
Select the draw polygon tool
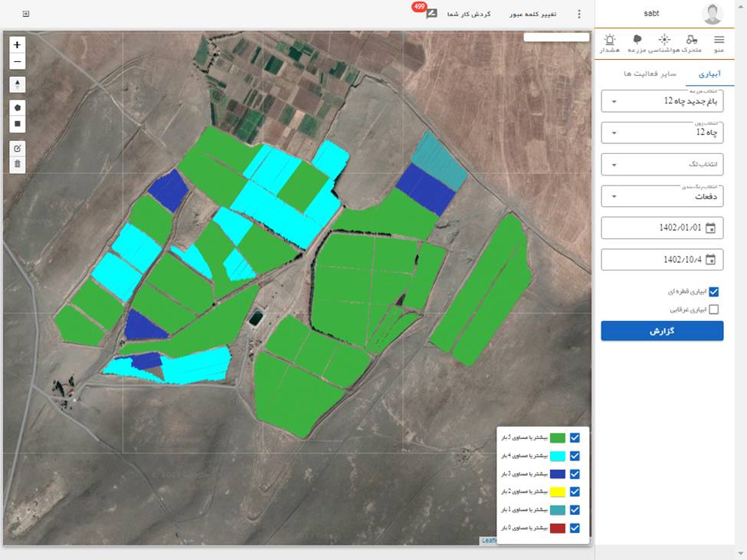click(18, 106)
